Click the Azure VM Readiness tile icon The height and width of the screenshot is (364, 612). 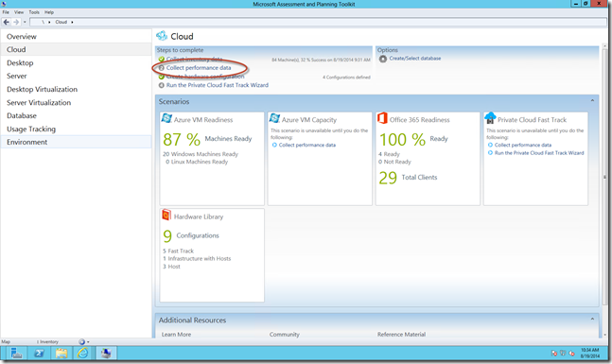[x=166, y=118]
